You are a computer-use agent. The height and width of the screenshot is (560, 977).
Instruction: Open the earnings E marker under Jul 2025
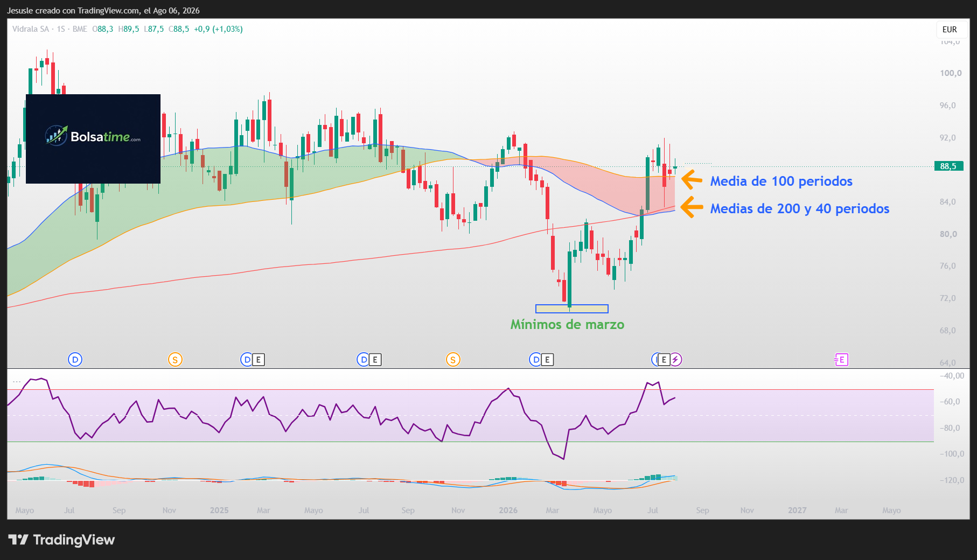coord(375,360)
